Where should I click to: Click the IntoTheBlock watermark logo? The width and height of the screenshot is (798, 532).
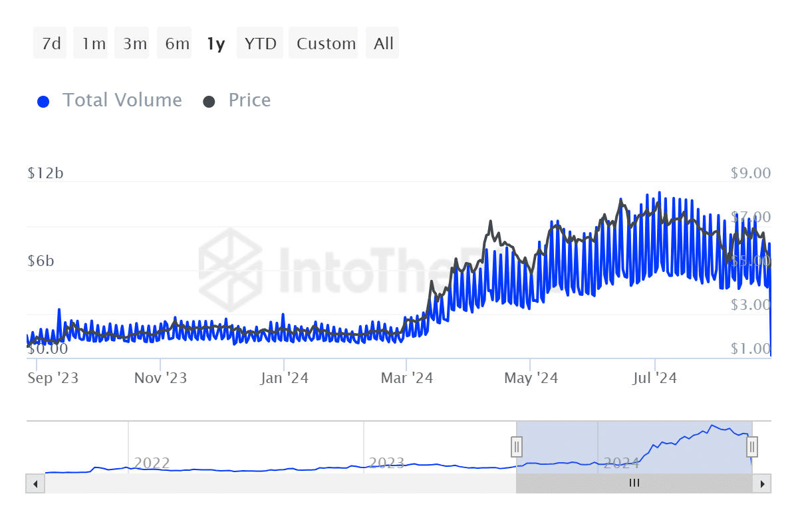pyautogui.click(x=230, y=261)
